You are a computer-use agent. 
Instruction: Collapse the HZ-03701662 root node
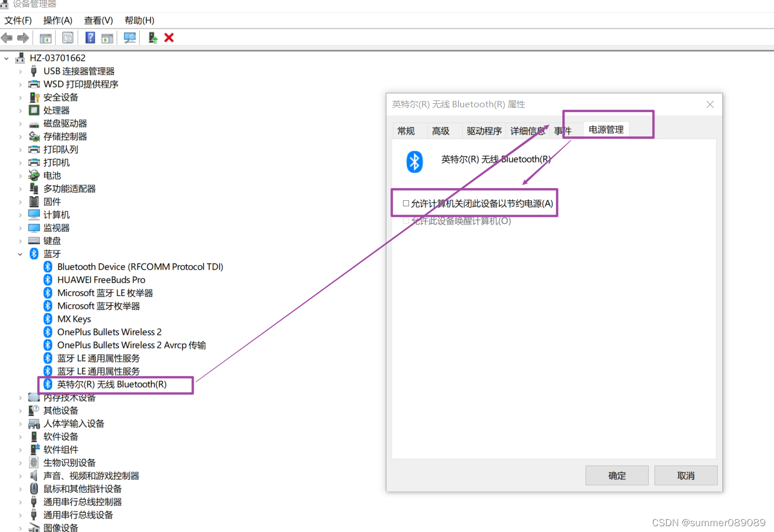pyautogui.click(x=6, y=58)
